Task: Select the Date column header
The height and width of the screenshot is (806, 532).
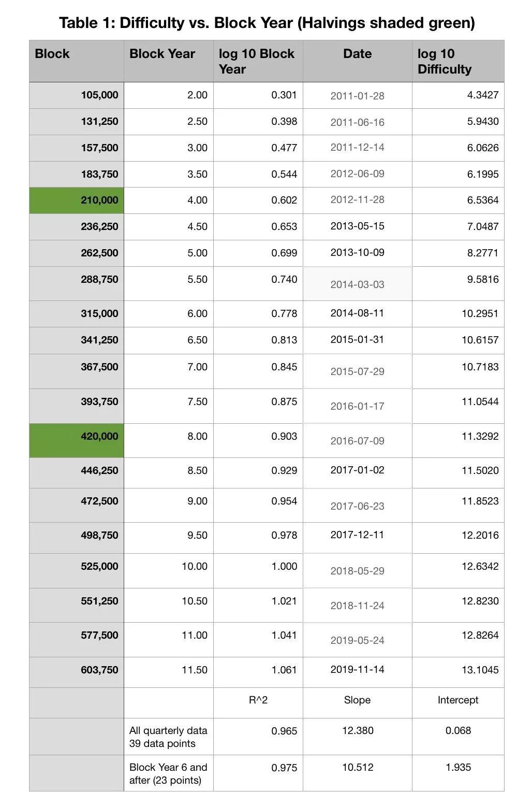Action: click(357, 54)
